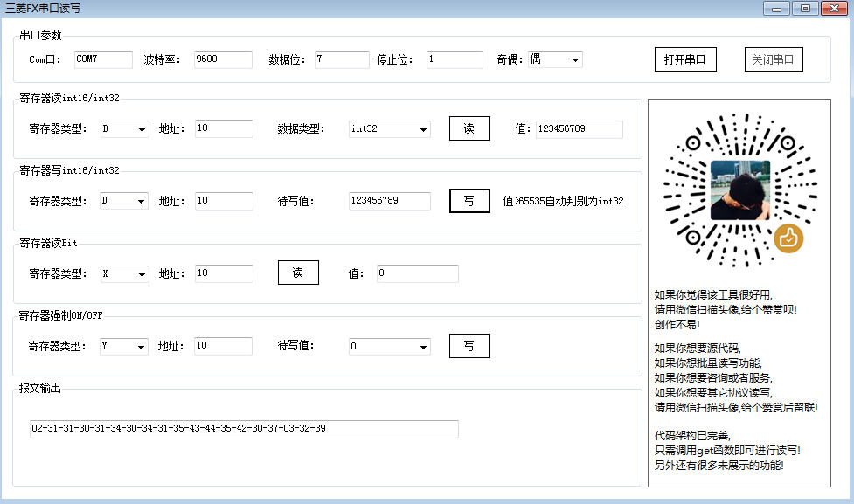Image resolution: width=854 pixels, height=504 pixels.
Task: Click 写 button in int16/int32 write section
Action: click(x=469, y=201)
